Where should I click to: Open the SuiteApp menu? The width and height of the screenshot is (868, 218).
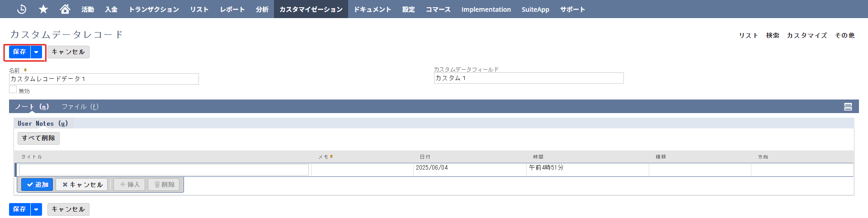click(x=535, y=9)
